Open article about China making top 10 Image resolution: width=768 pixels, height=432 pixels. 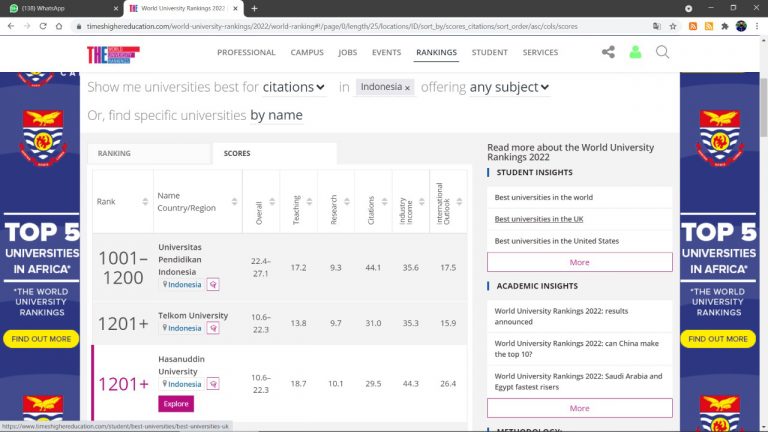click(x=576, y=349)
